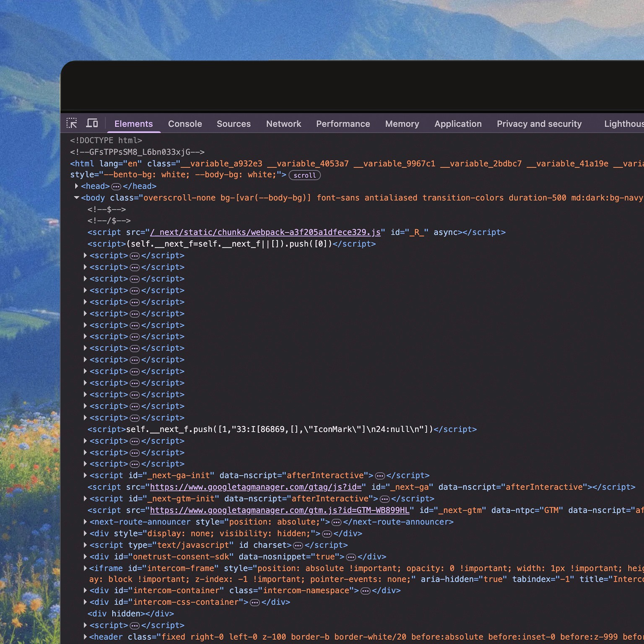
Task: Expand the text/javascript script node
Action: [85, 545]
